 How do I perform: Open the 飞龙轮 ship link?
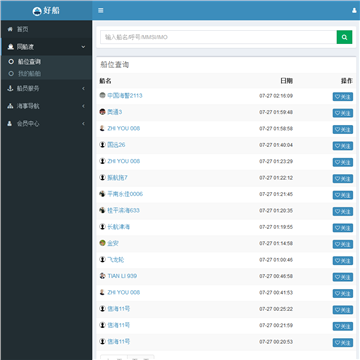point(115,260)
